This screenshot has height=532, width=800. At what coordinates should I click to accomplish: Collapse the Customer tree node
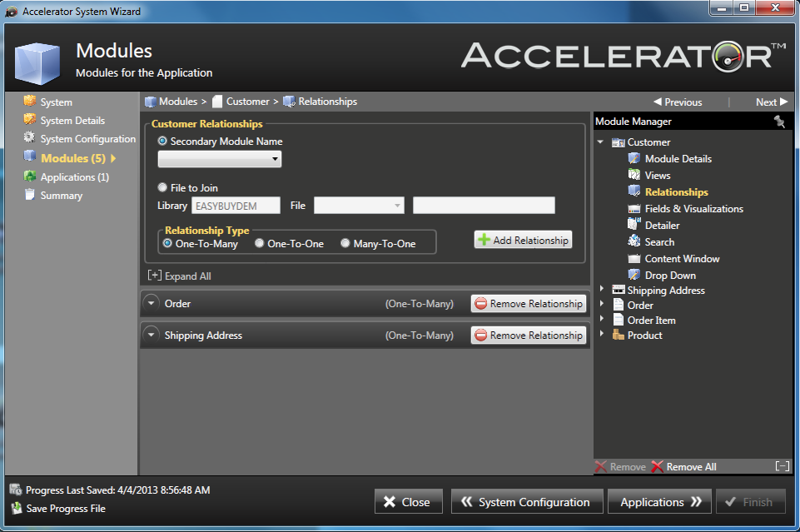point(600,142)
